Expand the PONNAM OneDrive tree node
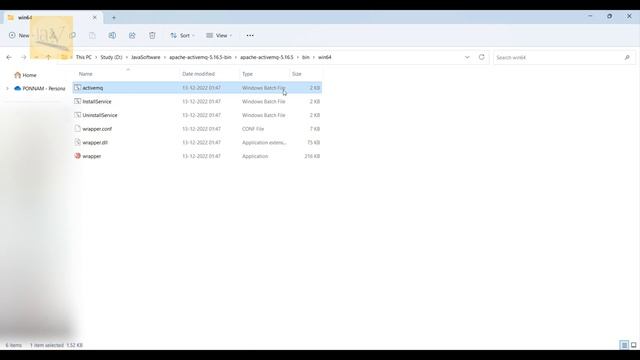 tap(7, 89)
